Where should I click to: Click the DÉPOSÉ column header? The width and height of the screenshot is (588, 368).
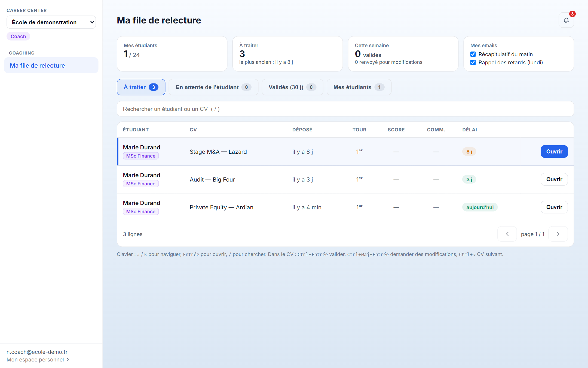[302, 130]
